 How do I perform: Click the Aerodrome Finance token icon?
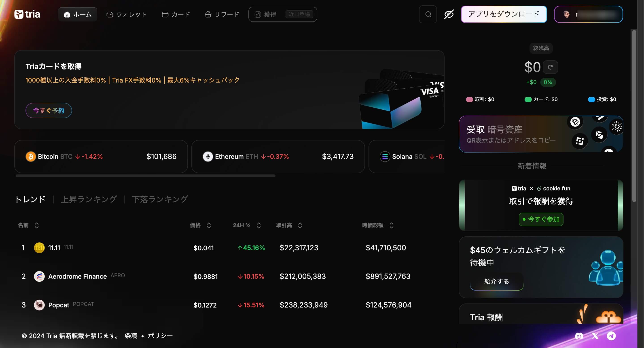[39, 276]
